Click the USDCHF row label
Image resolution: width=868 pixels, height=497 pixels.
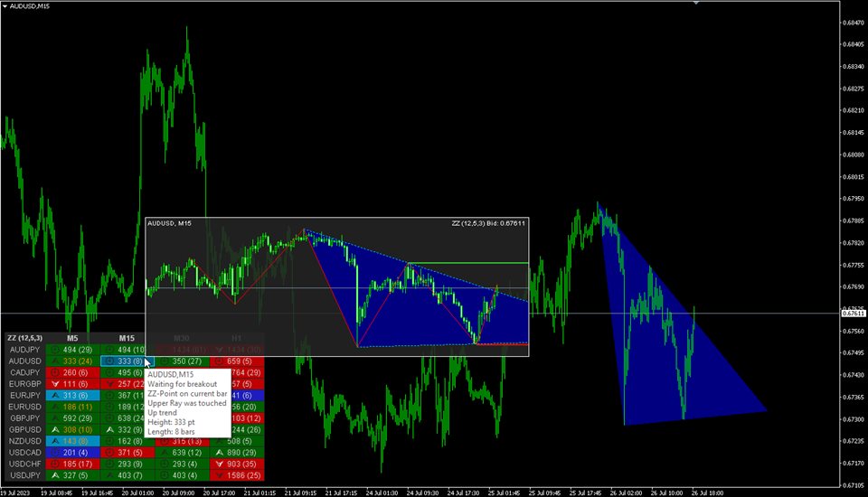pos(25,464)
